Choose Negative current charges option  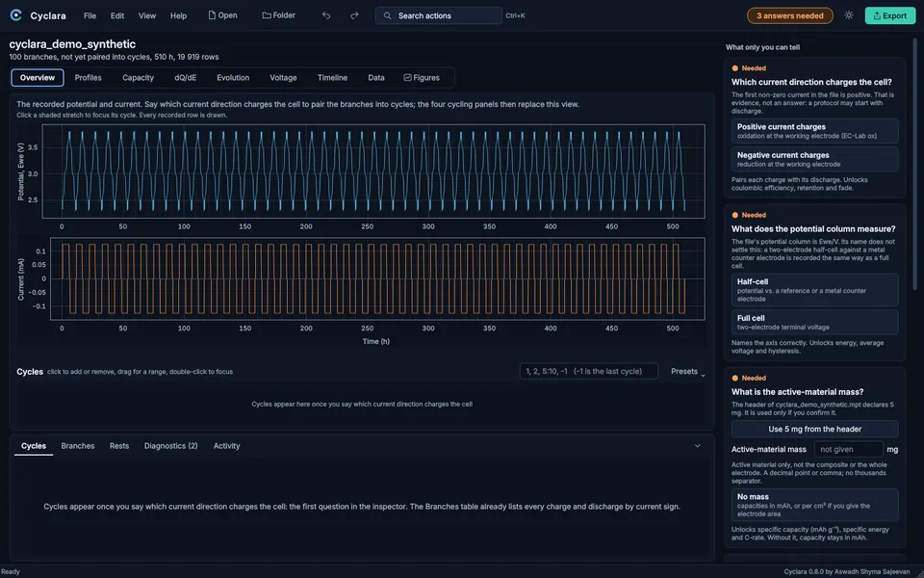(x=814, y=159)
